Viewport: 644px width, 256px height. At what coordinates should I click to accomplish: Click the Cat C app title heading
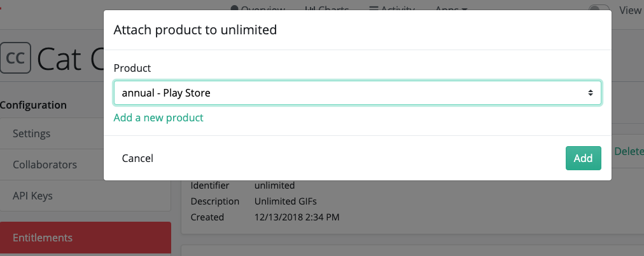click(71, 58)
